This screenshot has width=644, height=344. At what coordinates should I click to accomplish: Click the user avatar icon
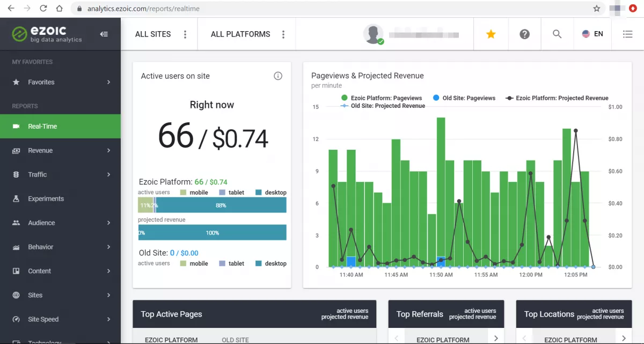click(373, 34)
